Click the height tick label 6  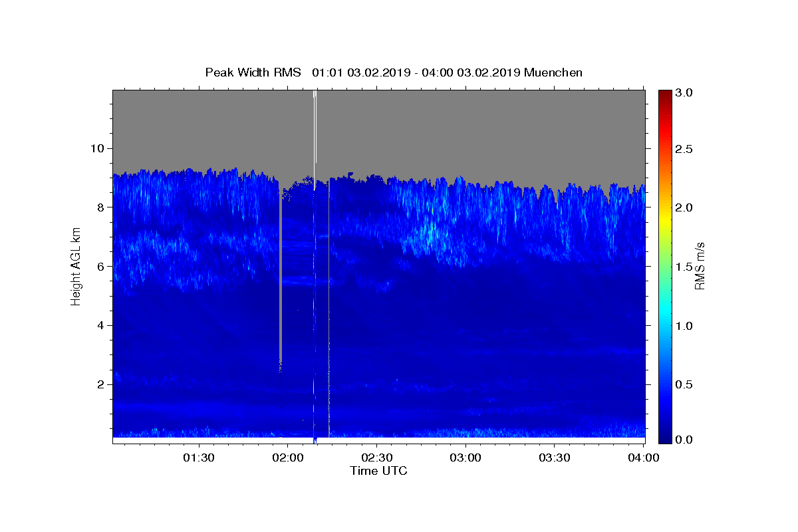point(102,266)
